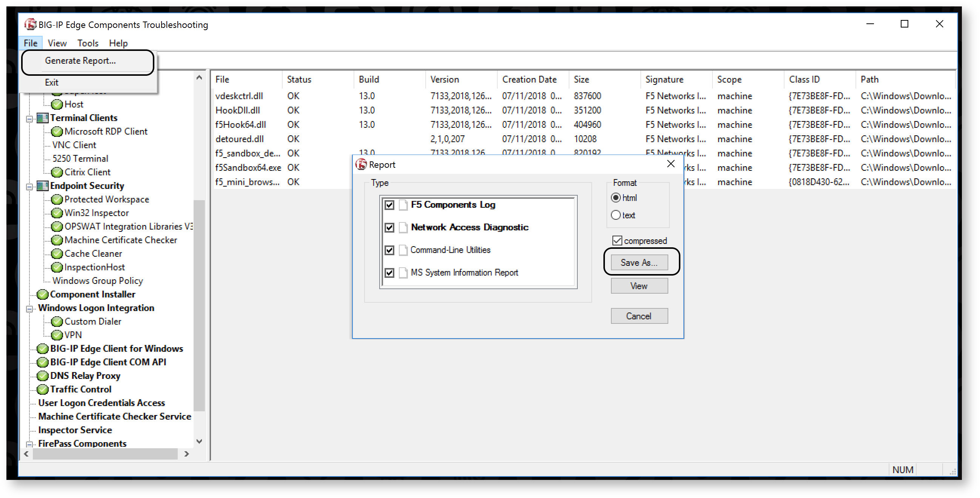Viewport: 980px width, 498px height.
Task: Toggle the compressed checkbox
Action: pyautogui.click(x=617, y=241)
